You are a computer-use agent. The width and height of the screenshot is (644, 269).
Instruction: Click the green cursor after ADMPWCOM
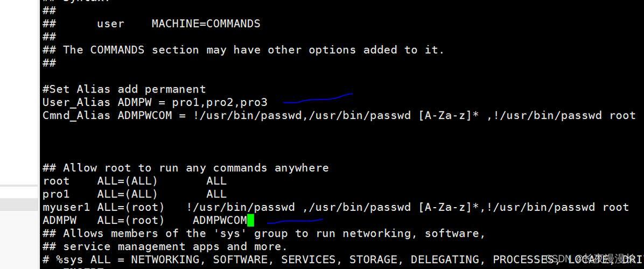(250, 221)
